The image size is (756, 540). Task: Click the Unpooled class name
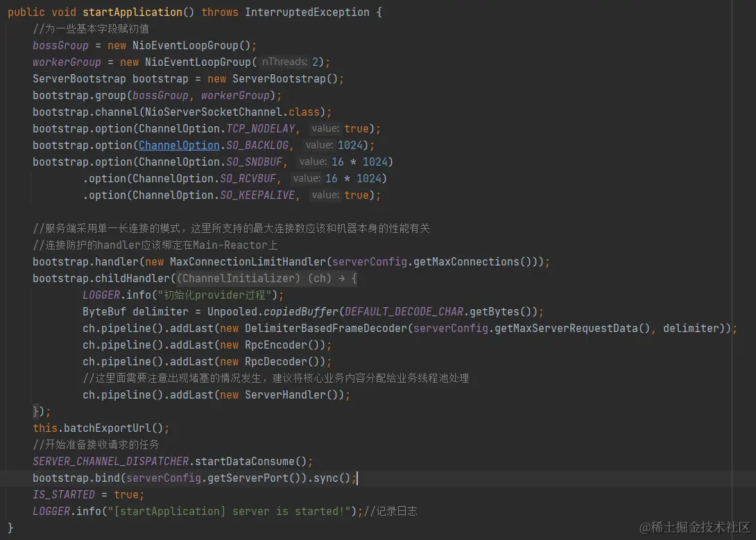tap(232, 312)
